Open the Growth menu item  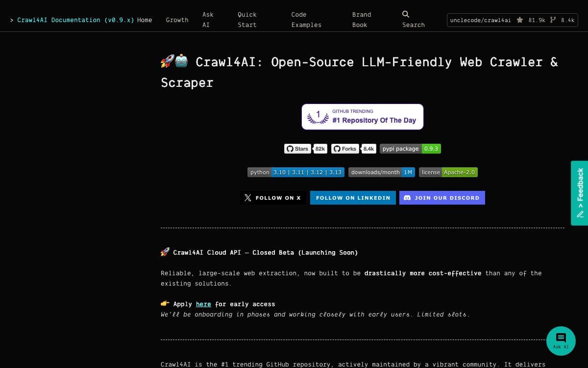click(x=177, y=20)
